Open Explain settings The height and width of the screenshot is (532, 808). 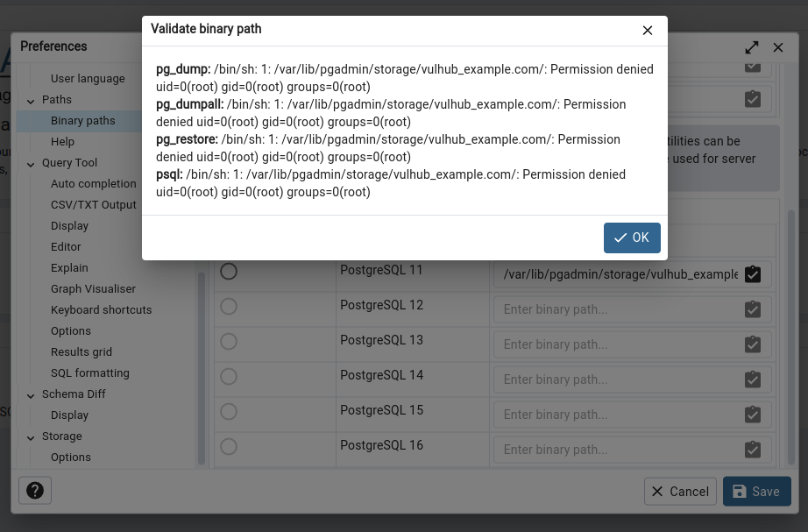coord(69,268)
